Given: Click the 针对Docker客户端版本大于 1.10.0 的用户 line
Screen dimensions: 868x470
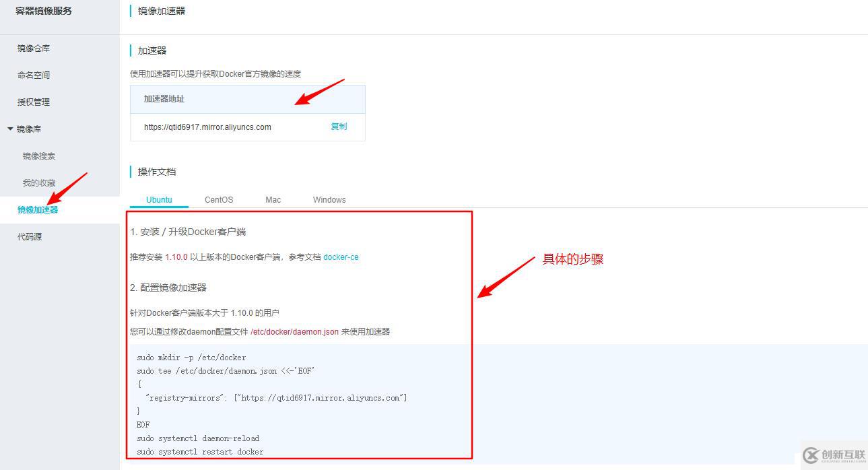Looking at the screenshot, I should click(x=205, y=313).
